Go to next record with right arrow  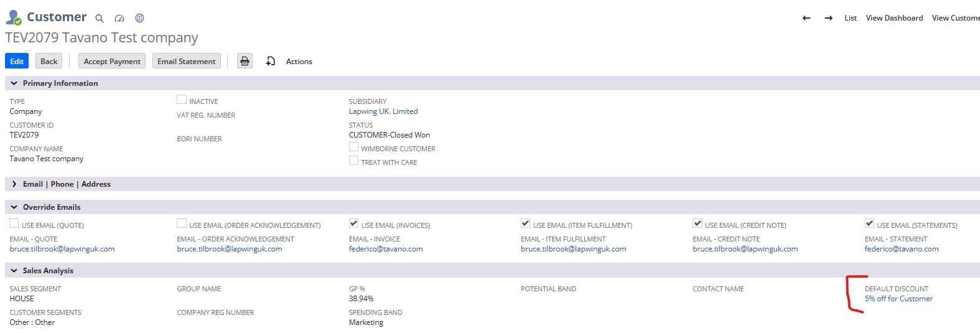pos(829,18)
